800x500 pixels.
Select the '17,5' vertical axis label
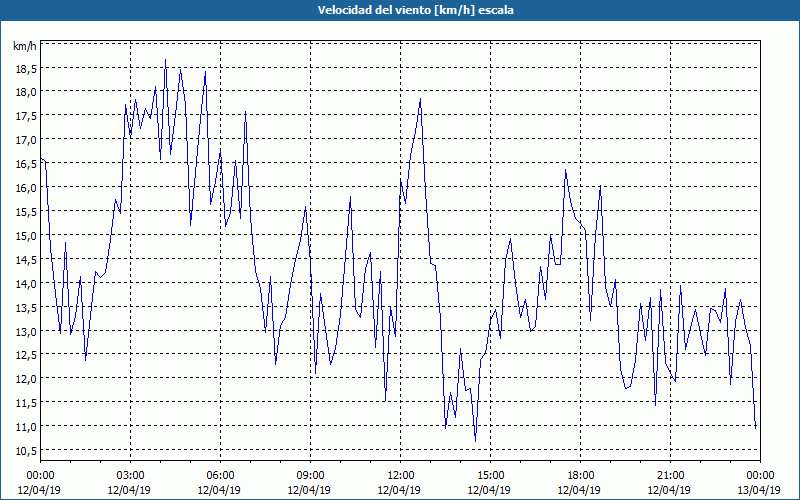(25, 116)
